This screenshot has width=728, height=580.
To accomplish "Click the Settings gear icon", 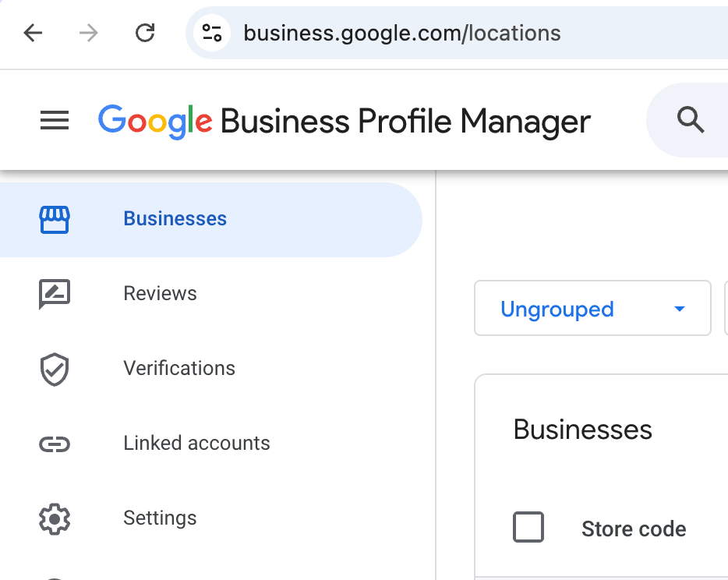I will point(55,518).
